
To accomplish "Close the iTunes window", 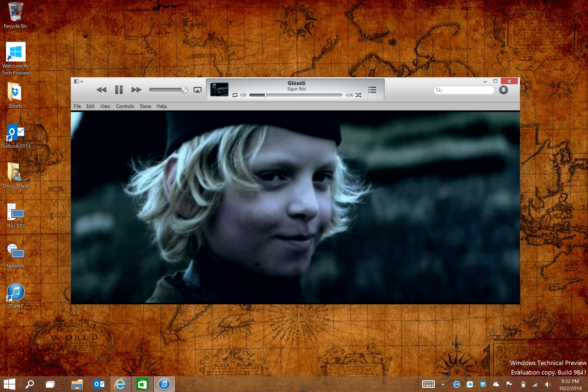I will point(509,81).
